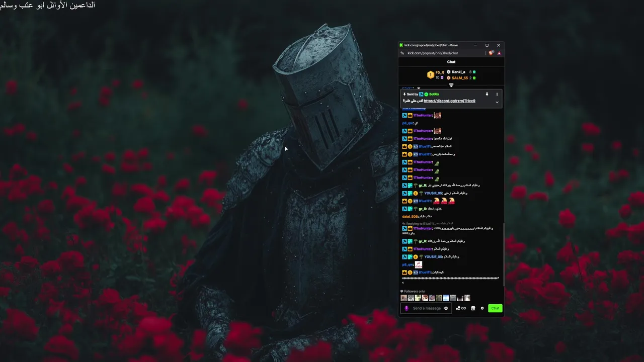Click the Chat header tab label
The width and height of the screenshot is (644, 362).
tap(451, 62)
